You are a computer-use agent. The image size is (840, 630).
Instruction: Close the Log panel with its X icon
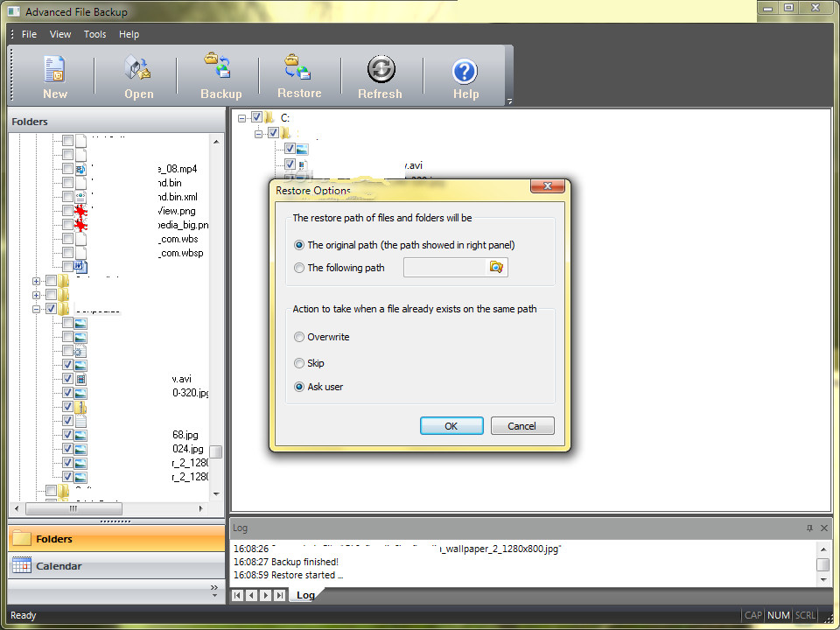point(824,528)
